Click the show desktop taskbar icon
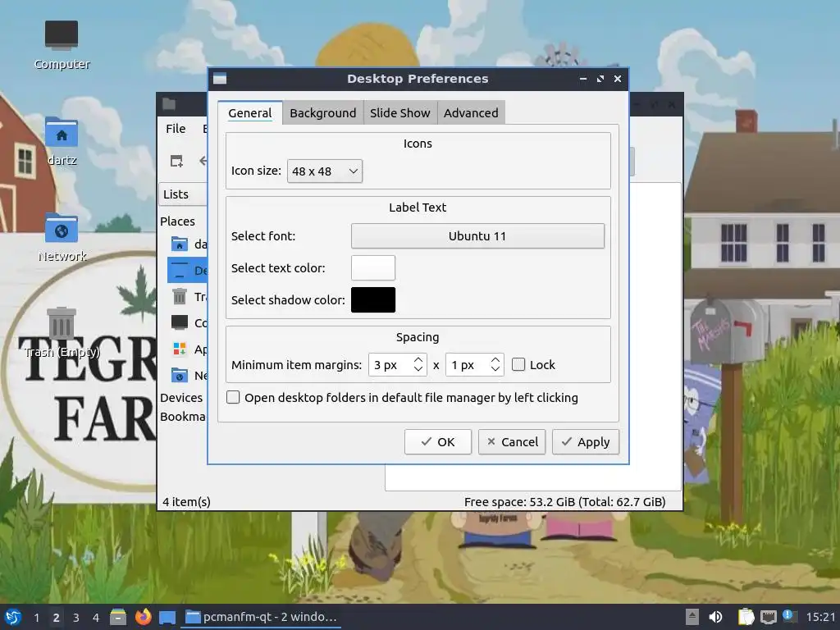The width and height of the screenshot is (840, 630). pos(167,617)
